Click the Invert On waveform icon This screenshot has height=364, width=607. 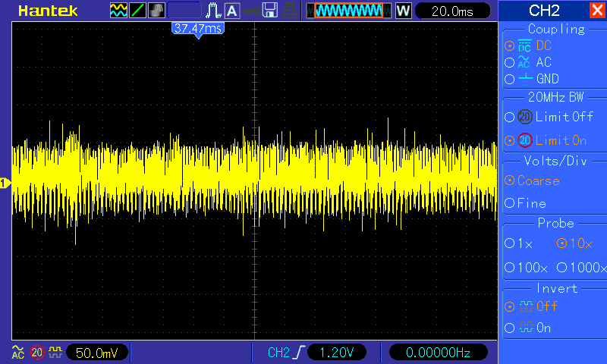pos(526,328)
